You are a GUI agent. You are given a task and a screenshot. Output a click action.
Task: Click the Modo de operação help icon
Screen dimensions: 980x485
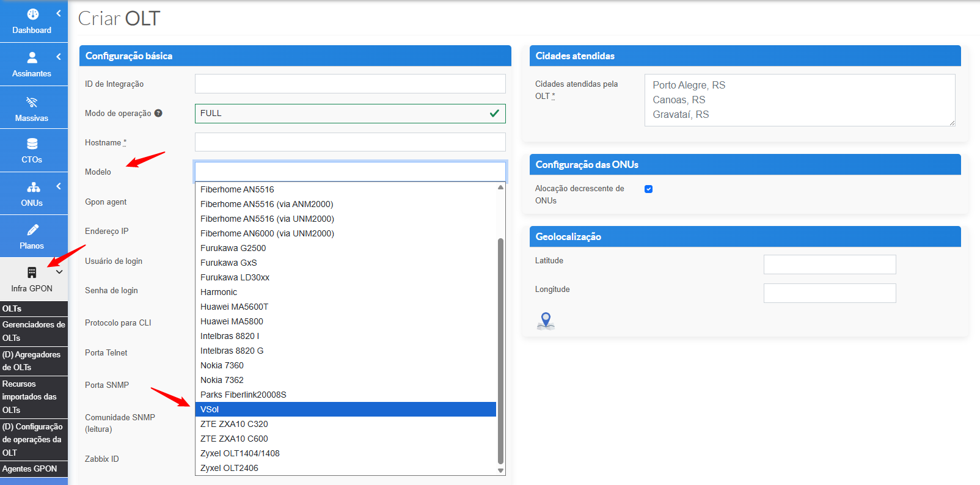[158, 113]
